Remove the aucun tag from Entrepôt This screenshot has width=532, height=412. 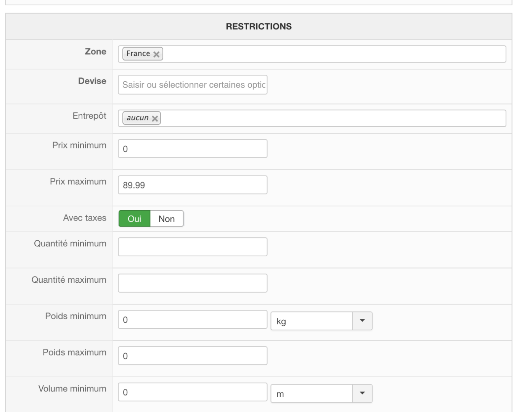click(x=155, y=119)
